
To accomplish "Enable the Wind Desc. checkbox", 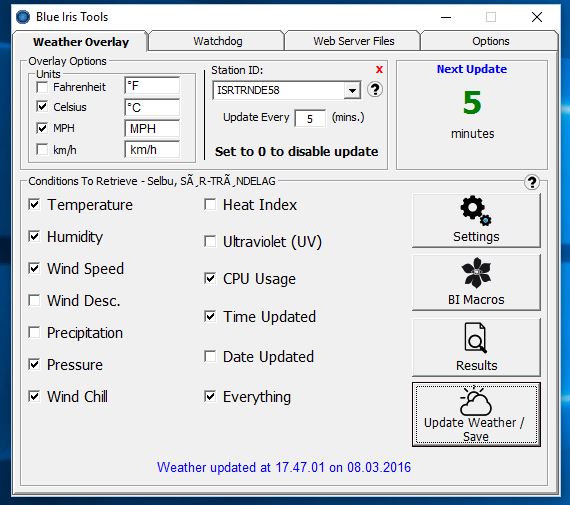I will [x=34, y=300].
